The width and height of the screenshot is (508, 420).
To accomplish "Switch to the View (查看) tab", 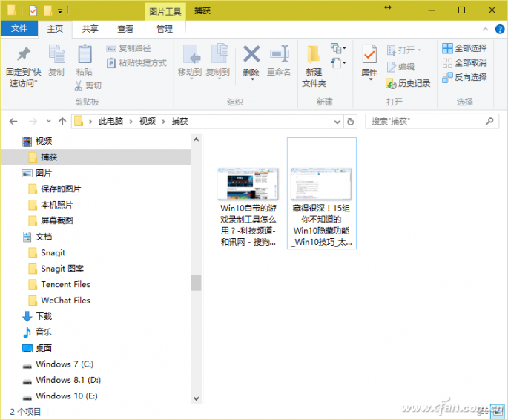I will [x=125, y=29].
